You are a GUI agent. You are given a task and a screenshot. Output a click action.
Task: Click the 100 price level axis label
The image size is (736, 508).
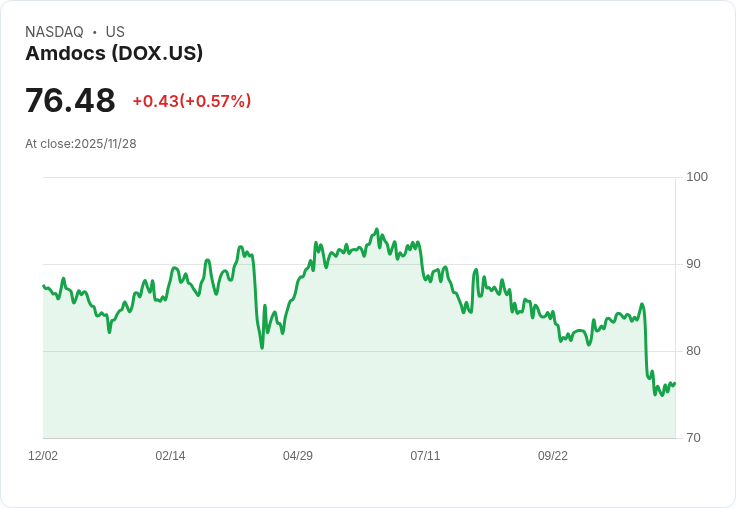(697, 177)
